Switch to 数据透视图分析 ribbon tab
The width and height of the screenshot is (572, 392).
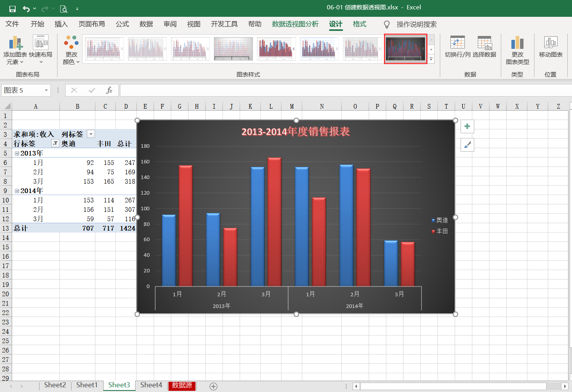tap(295, 24)
